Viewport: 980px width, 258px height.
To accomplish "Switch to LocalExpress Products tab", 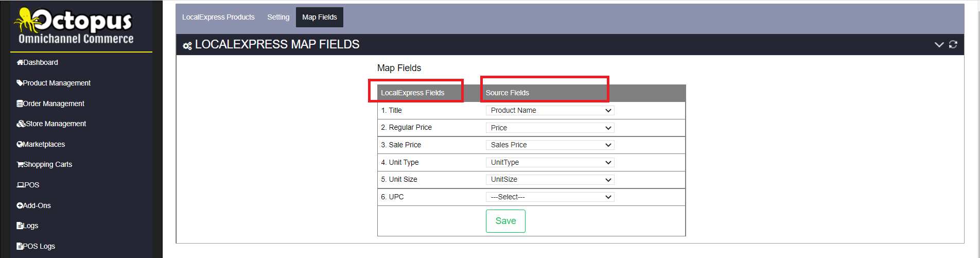I will click(x=218, y=17).
